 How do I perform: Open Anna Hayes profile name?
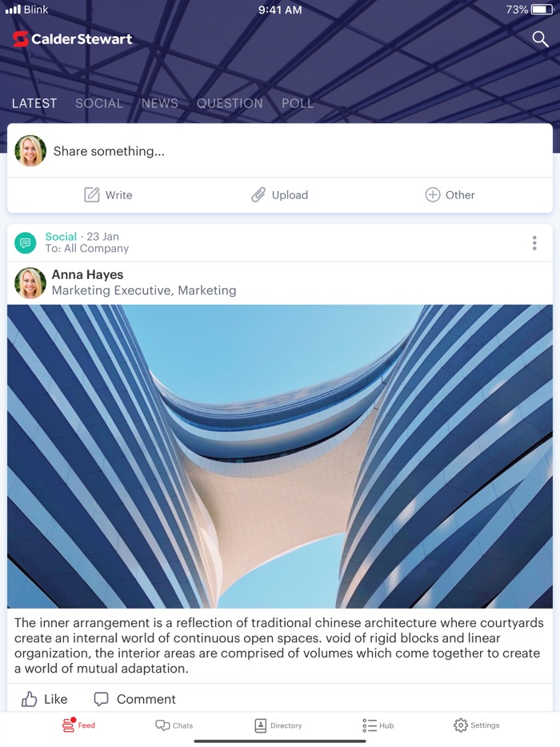tap(87, 274)
